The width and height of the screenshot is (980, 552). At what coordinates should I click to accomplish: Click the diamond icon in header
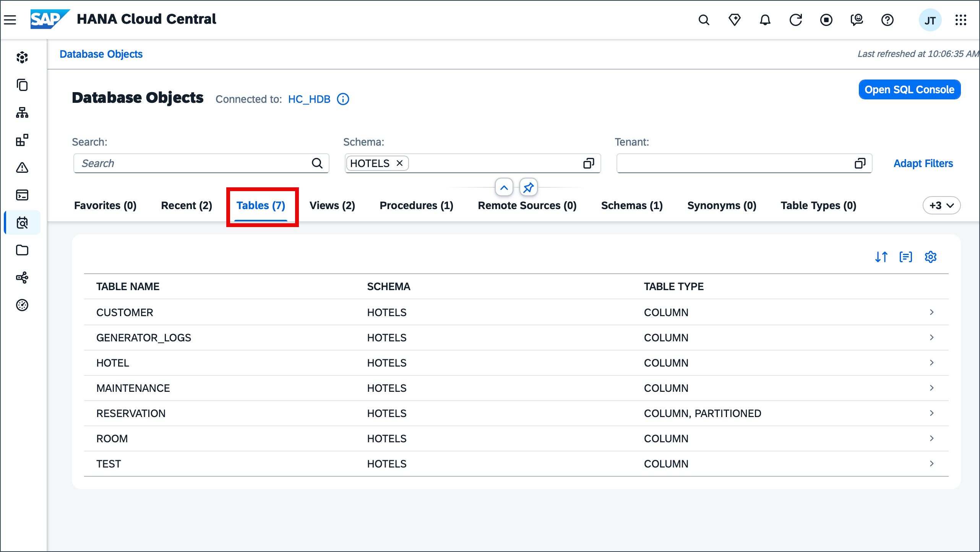pyautogui.click(x=734, y=19)
